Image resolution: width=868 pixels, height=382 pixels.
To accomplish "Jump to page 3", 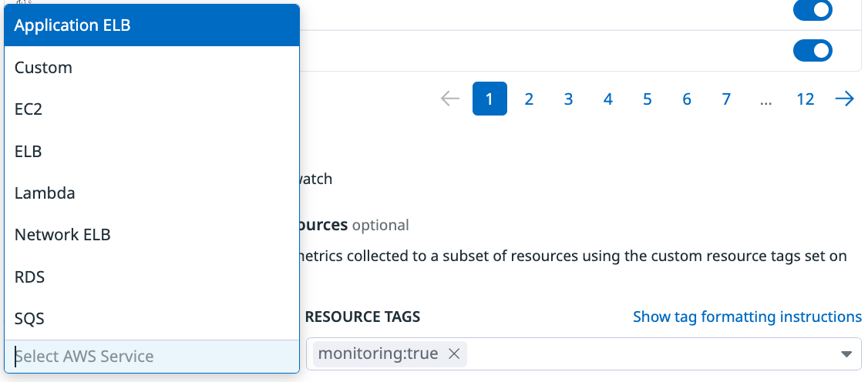I will coord(569,99).
